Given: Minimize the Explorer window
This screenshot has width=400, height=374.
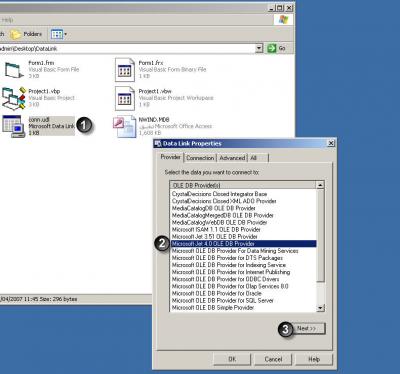Looking at the screenshot, I should point(272,8).
